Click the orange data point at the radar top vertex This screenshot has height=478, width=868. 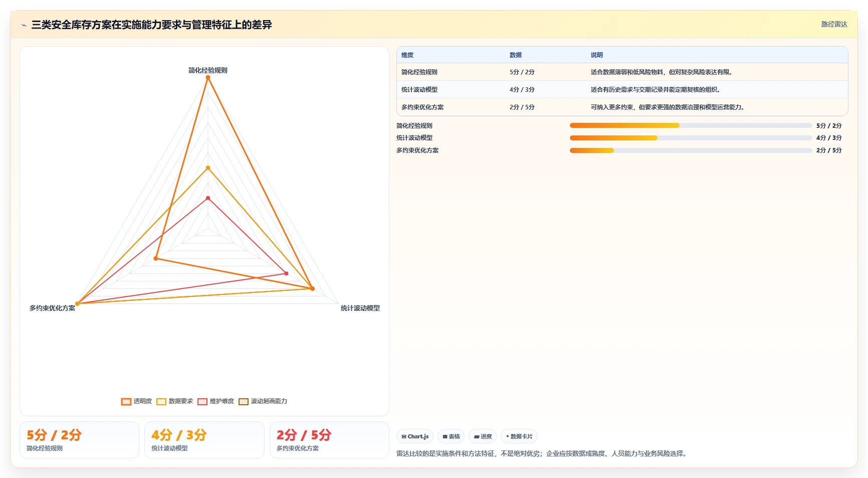(208, 77)
